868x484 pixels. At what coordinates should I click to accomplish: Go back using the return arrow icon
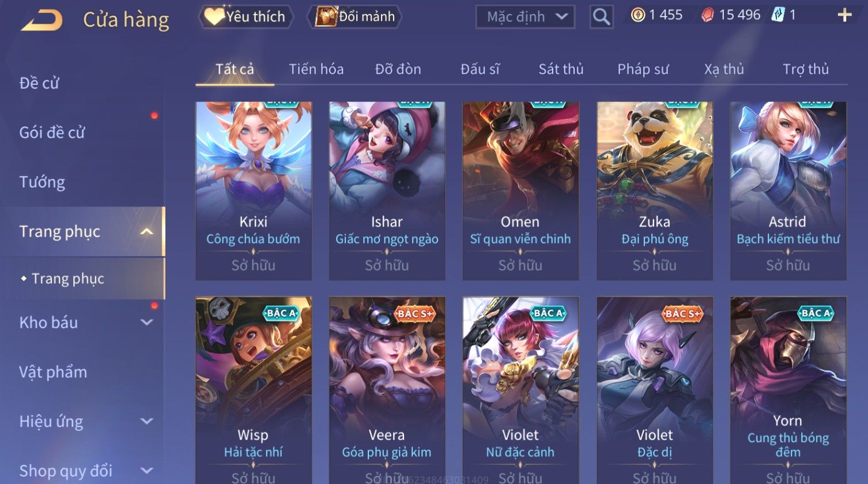pyautogui.click(x=41, y=20)
